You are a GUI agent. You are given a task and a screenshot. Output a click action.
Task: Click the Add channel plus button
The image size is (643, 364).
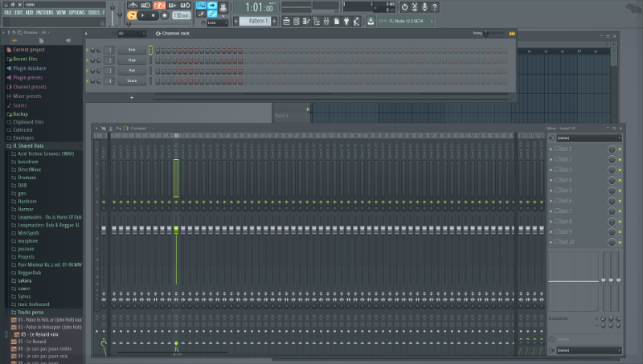tap(132, 97)
